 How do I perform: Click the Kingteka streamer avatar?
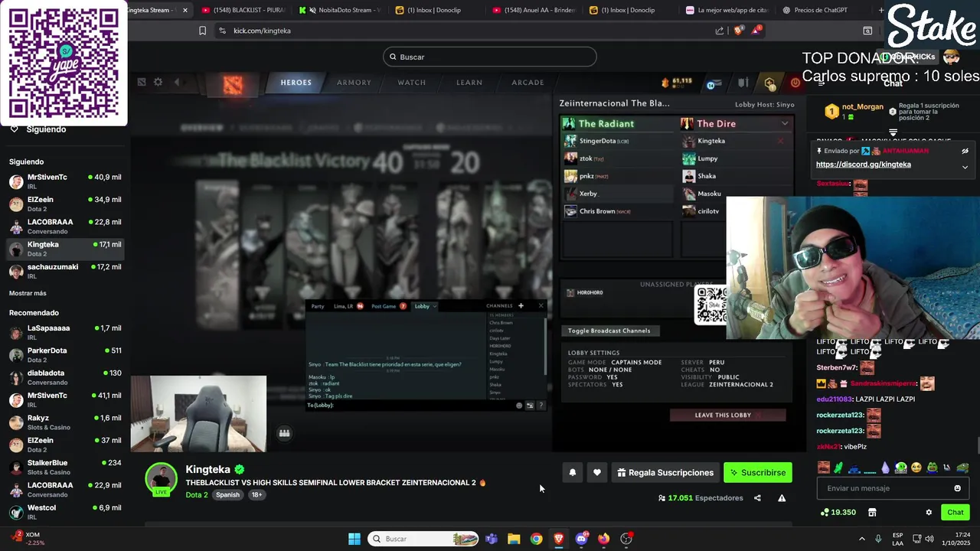tap(161, 479)
